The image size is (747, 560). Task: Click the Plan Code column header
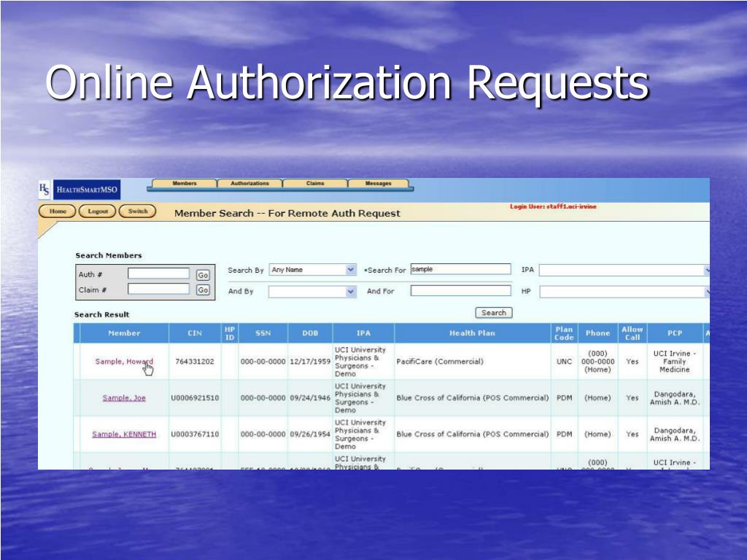564,333
